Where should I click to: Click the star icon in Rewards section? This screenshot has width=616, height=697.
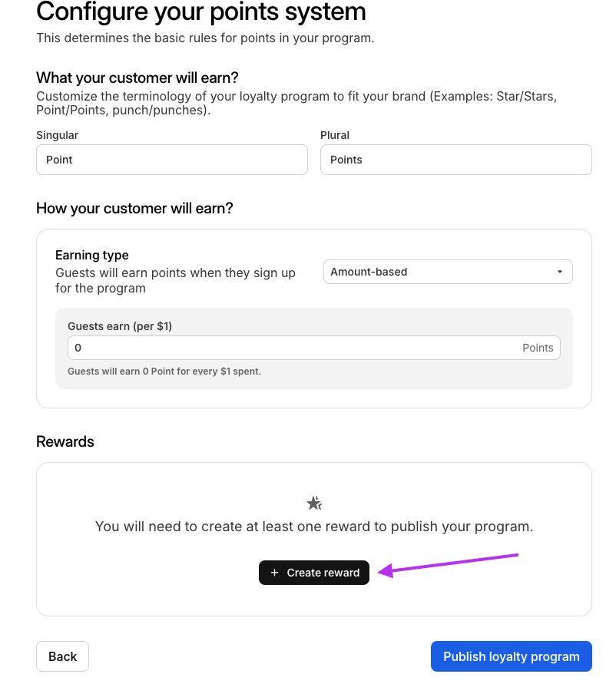click(x=314, y=504)
